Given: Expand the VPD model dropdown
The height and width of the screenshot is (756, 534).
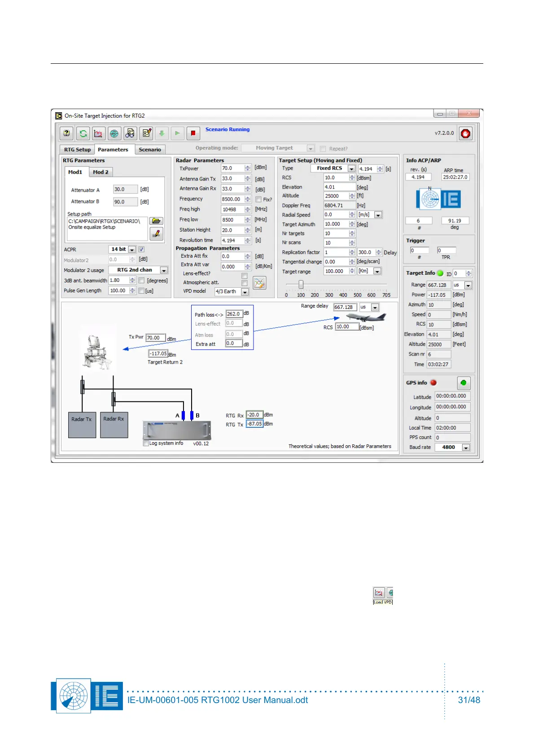Looking at the screenshot, I should tap(245, 292).
